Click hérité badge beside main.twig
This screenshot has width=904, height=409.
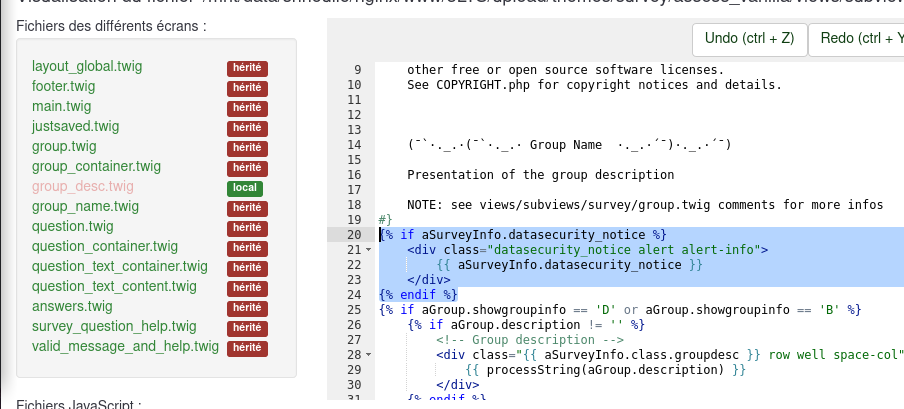247,108
